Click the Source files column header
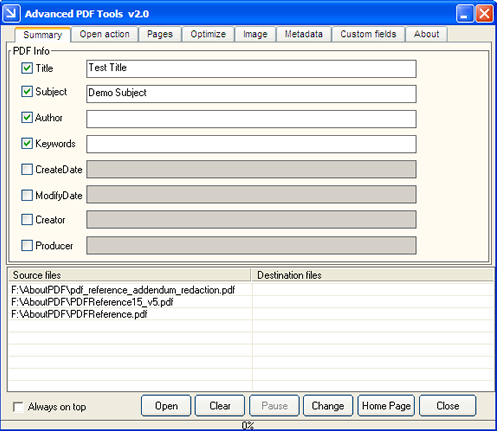This screenshot has width=497, height=431. point(129,275)
